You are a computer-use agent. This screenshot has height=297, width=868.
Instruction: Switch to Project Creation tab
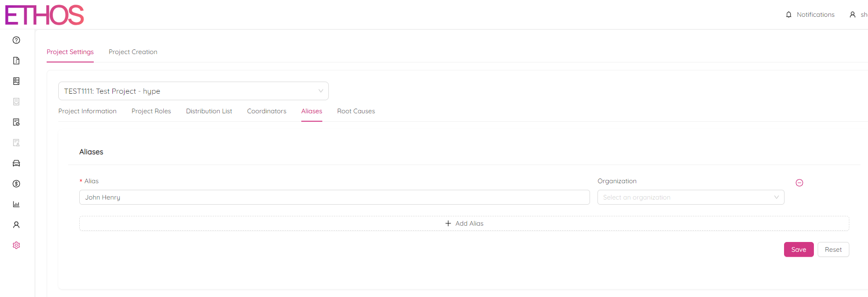tap(133, 52)
